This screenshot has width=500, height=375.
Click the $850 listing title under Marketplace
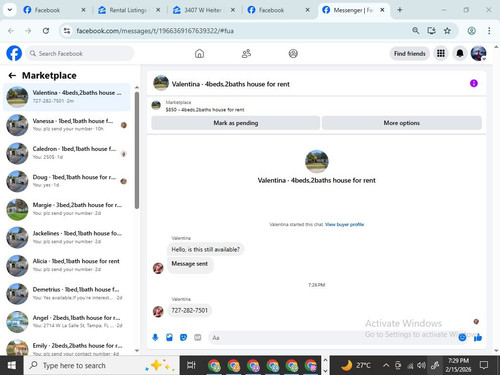tap(205, 110)
